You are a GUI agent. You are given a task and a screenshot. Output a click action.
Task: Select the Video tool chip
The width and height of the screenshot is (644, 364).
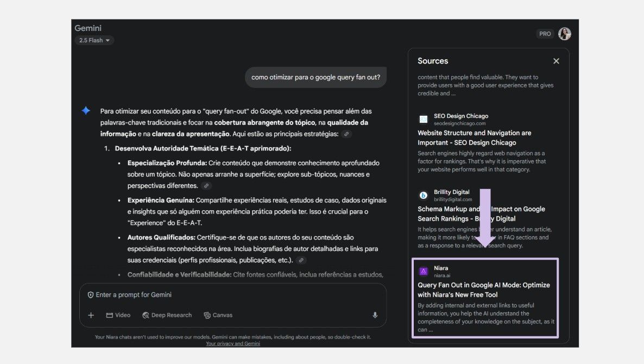[x=118, y=315]
